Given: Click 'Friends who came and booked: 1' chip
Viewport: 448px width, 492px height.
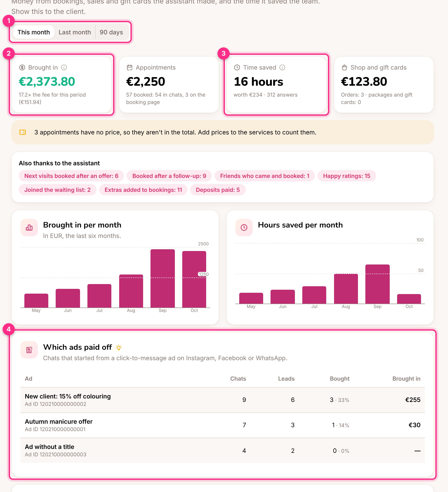Looking at the screenshot, I should pos(264,176).
